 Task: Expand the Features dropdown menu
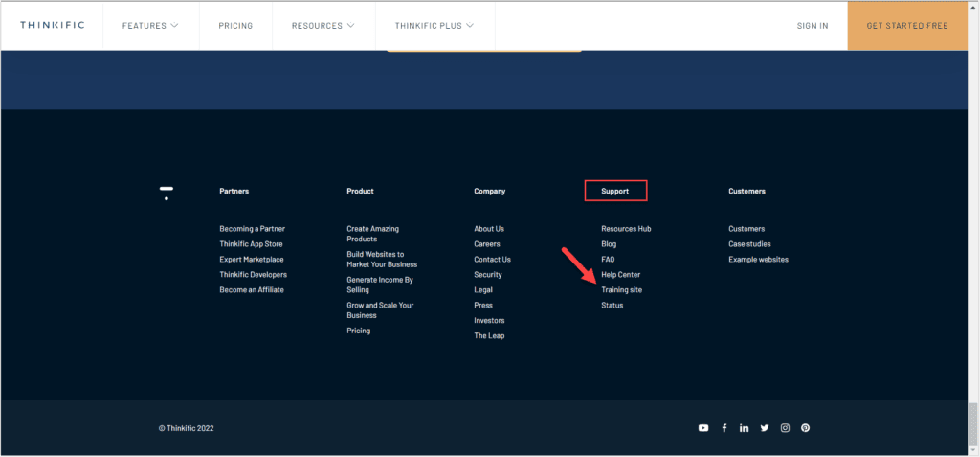150,26
